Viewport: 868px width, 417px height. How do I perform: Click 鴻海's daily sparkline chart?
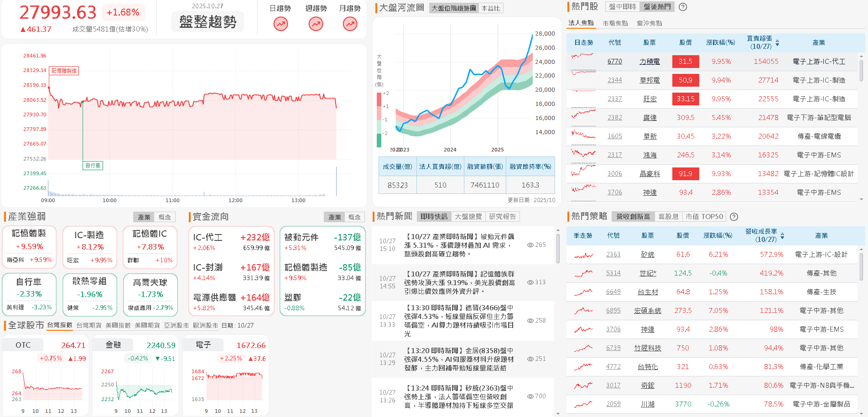click(x=583, y=155)
